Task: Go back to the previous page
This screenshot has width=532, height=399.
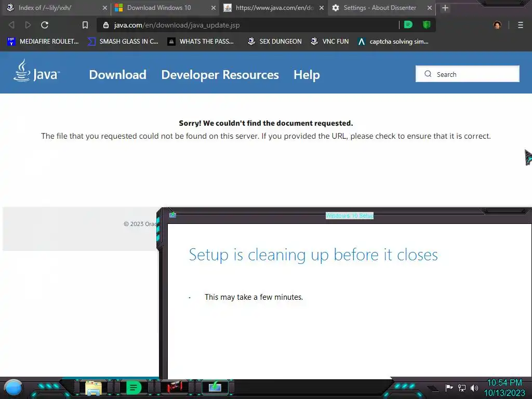Action: [x=11, y=25]
